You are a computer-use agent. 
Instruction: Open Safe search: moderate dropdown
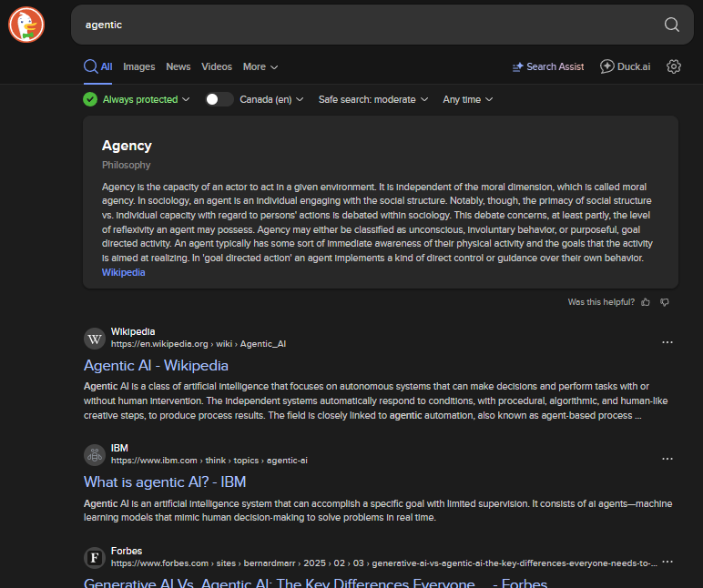point(373,99)
